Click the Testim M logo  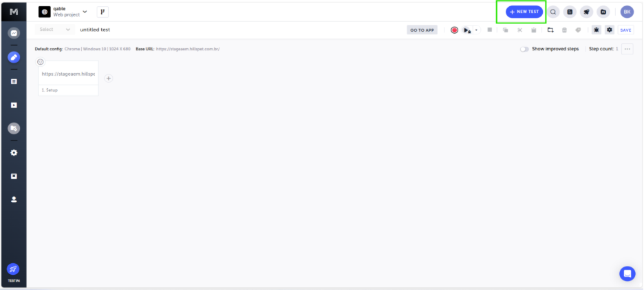click(x=14, y=12)
